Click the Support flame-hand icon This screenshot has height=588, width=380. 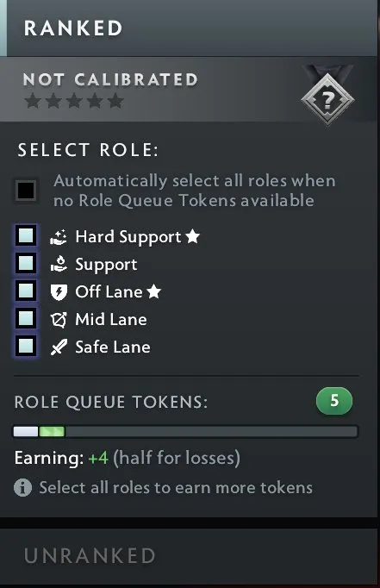pos(59,264)
